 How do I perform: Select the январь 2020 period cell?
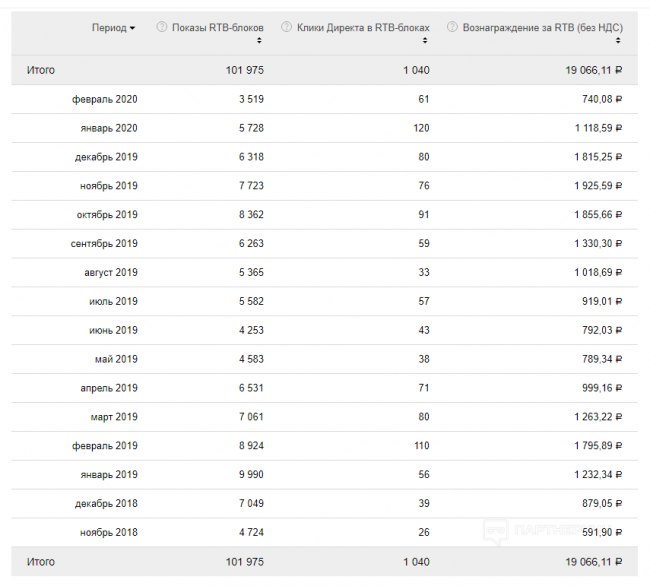(x=109, y=128)
